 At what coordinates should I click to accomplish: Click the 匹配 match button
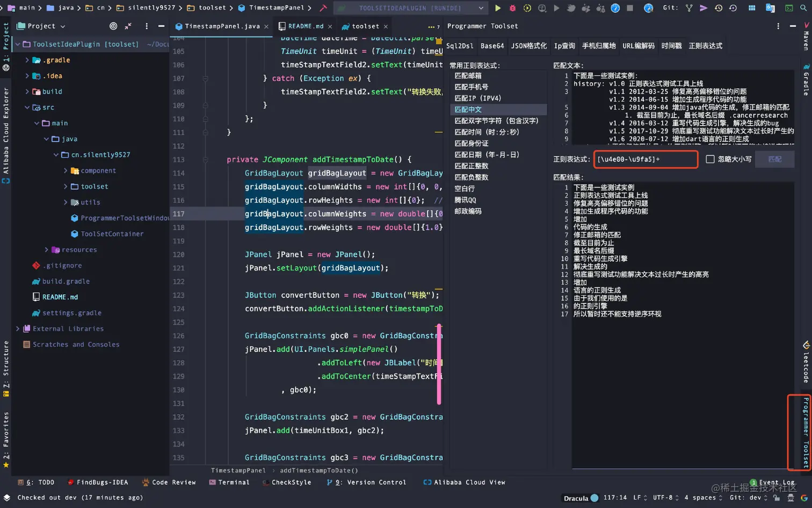774,159
